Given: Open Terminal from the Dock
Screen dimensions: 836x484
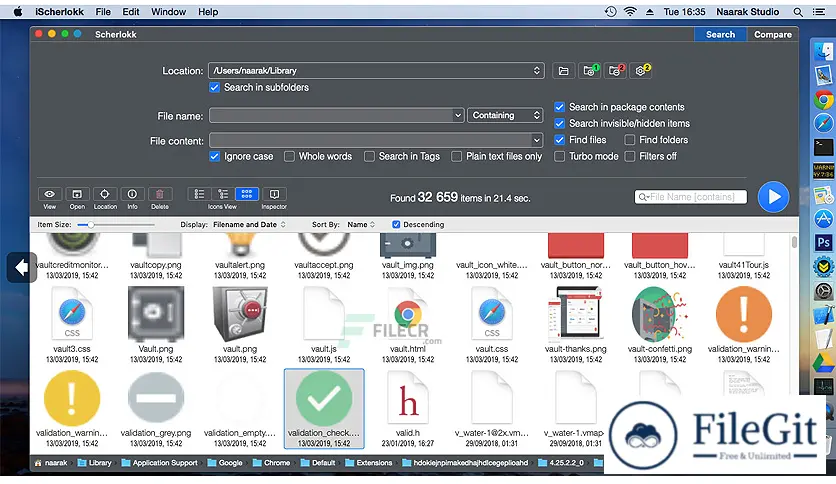Looking at the screenshot, I should click(x=824, y=147).
